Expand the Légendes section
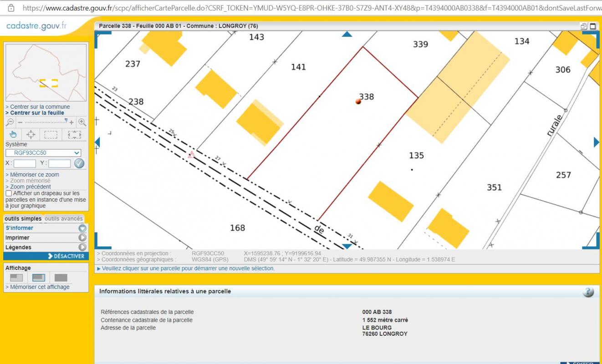 [x=82, y=247]
